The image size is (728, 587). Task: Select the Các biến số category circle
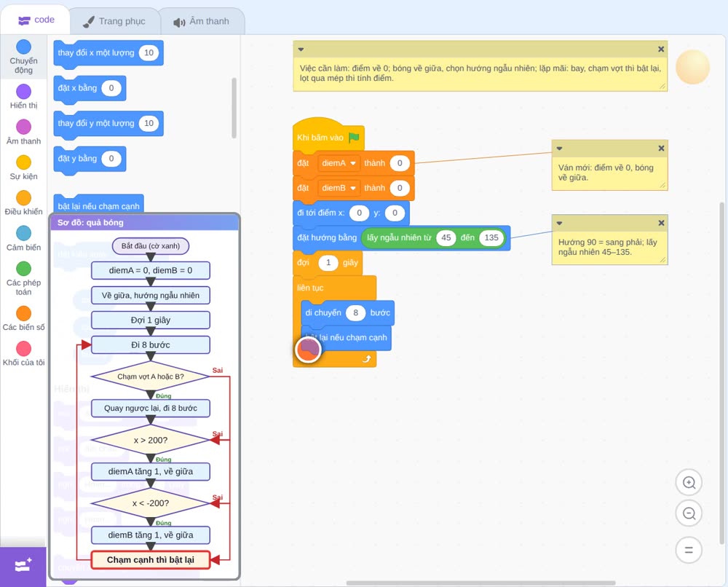(x=24, y=313)
